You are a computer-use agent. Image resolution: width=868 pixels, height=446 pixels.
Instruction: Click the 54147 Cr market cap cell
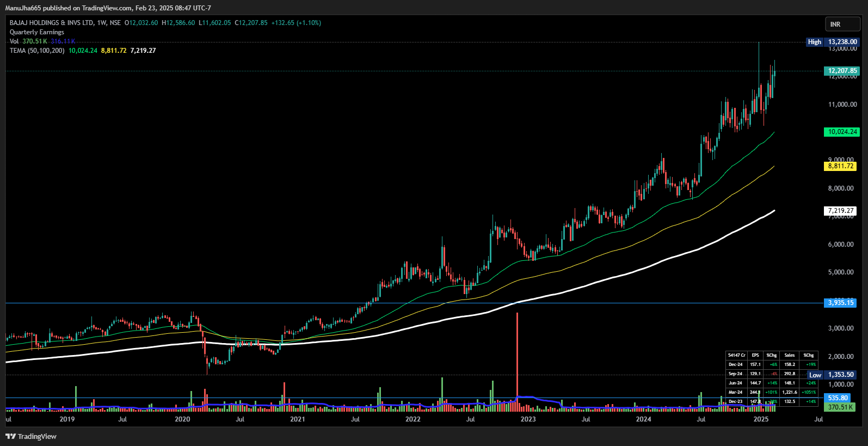737,355
